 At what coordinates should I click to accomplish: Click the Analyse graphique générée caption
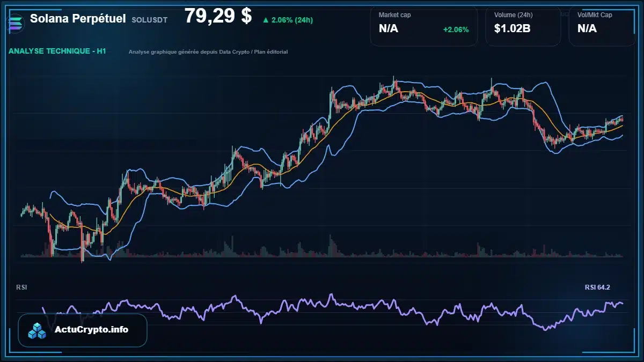pyautogui.click(x=208, y=52)
